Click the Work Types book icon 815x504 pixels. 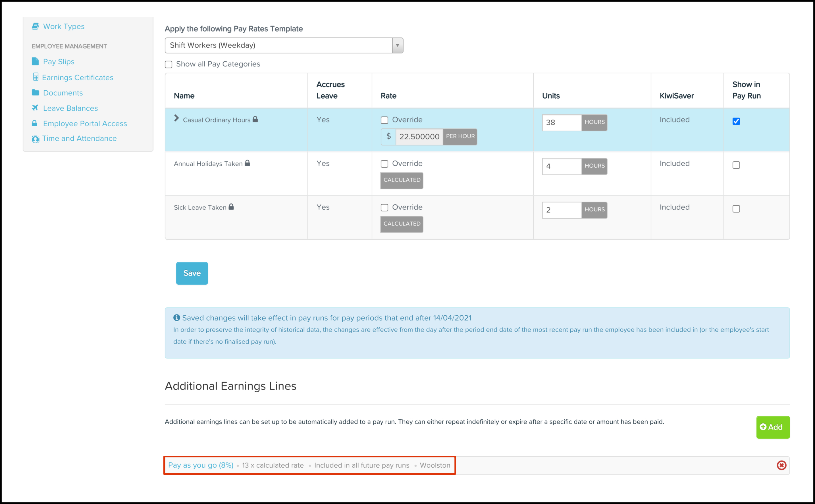35,26
